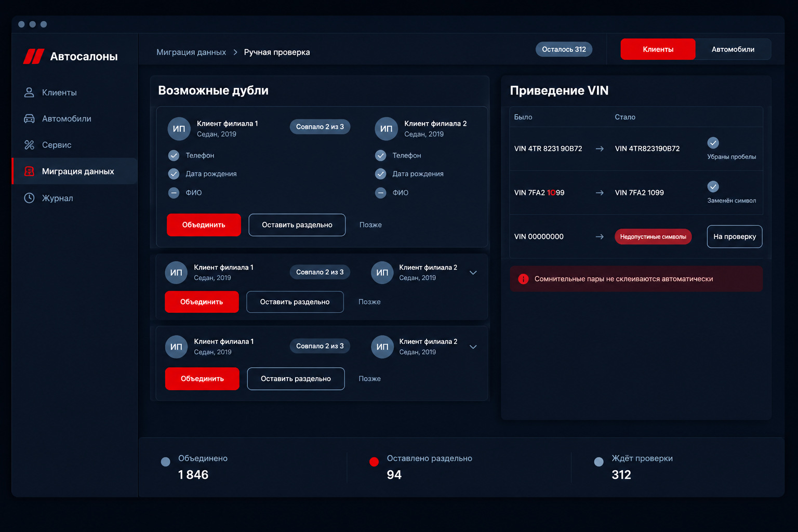Switch to the Автомобили tab at top

click(733, 49)
